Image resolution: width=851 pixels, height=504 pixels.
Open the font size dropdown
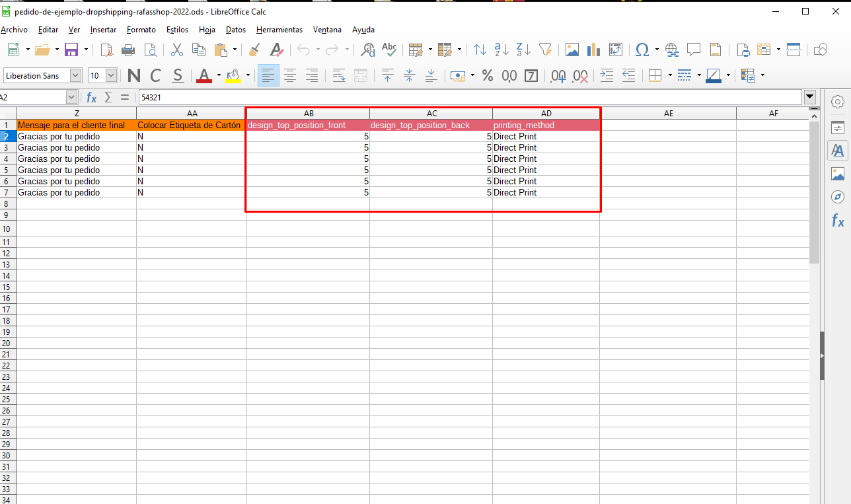tap(110, 75)
